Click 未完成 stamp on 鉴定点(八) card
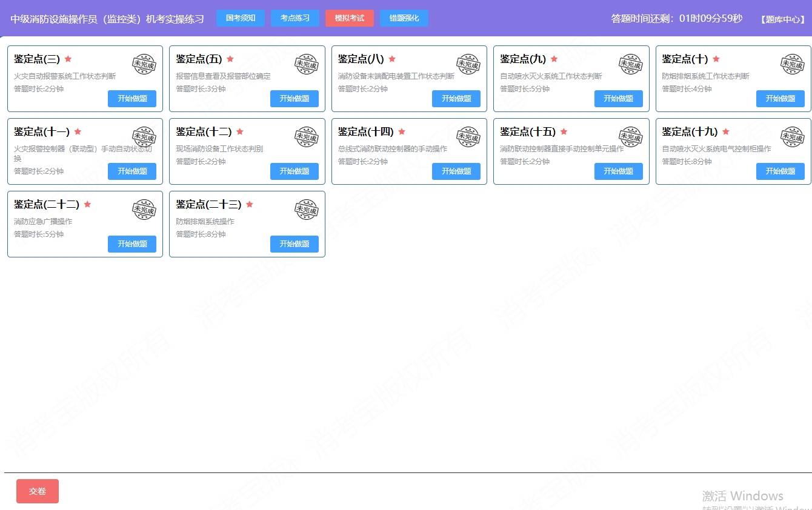Viewport: 812px width, 510px height. click(x=468, y=64)
